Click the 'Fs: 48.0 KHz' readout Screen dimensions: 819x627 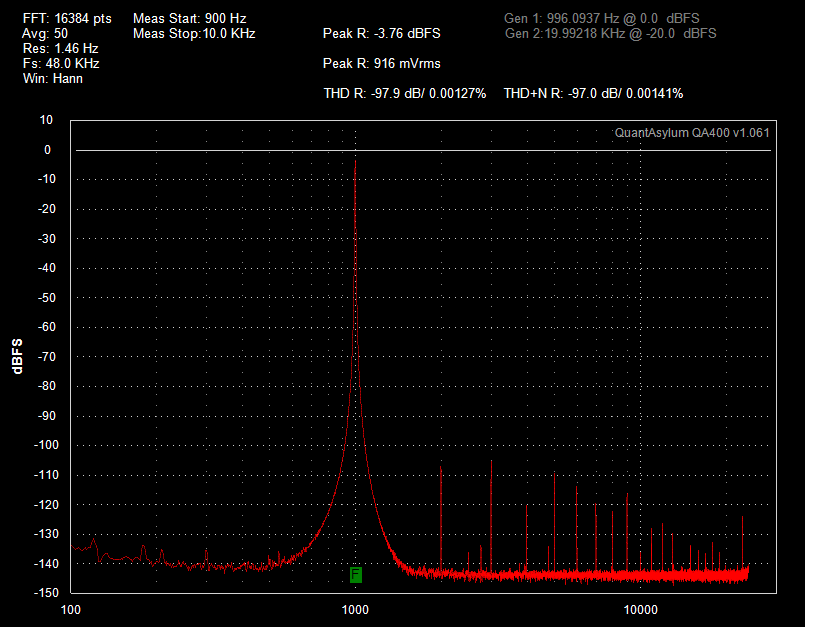61,64
